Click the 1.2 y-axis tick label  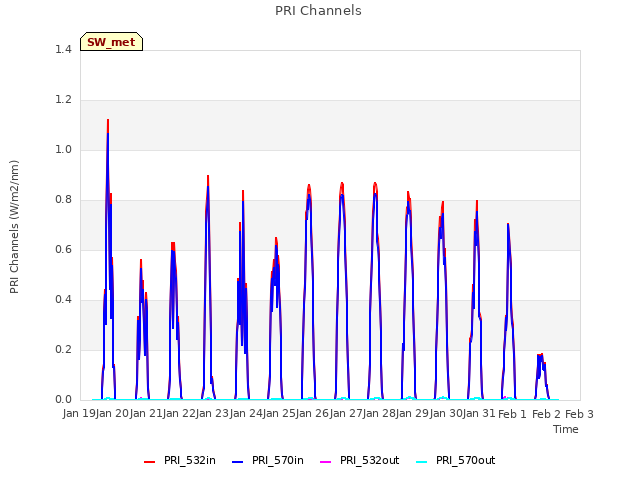(63, 99)
